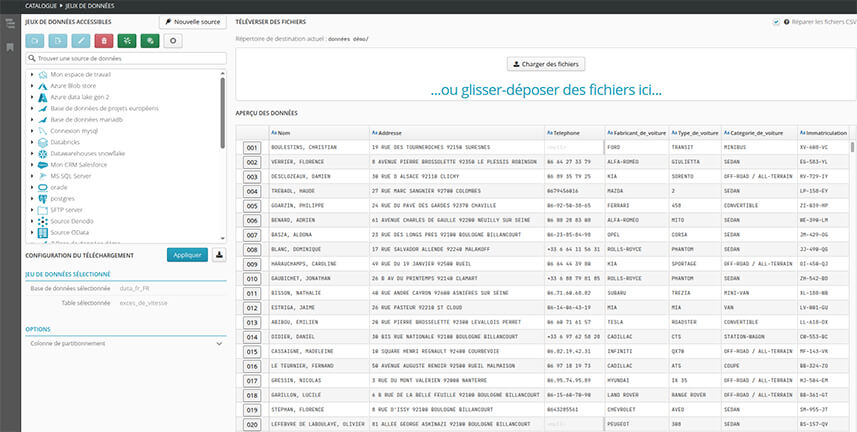Click the red trash delete icon

102,41
